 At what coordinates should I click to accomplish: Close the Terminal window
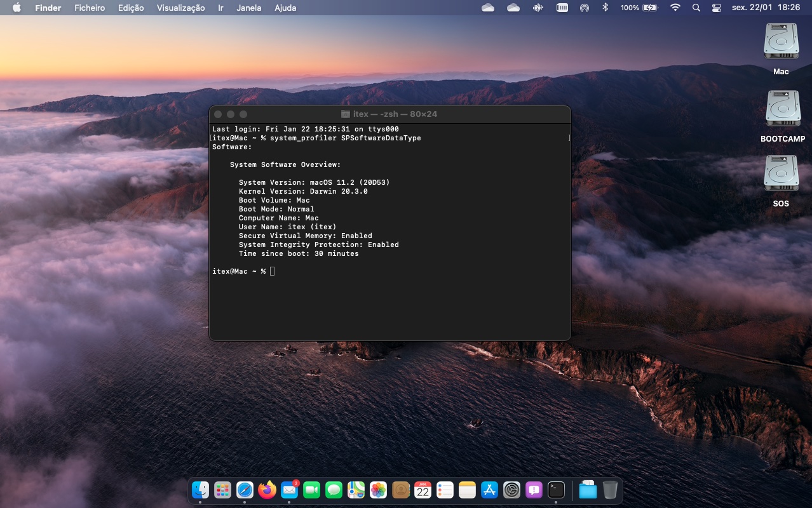point(218,114)
